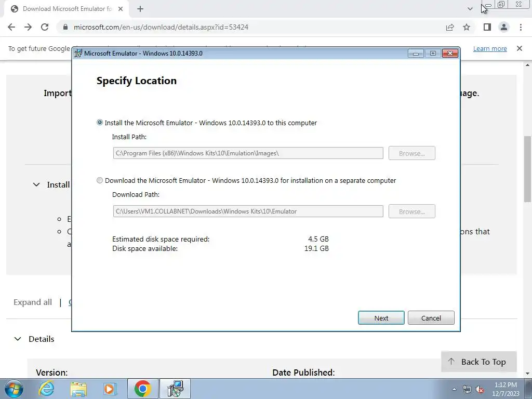Open Chrome profile avatar menu

504,27
